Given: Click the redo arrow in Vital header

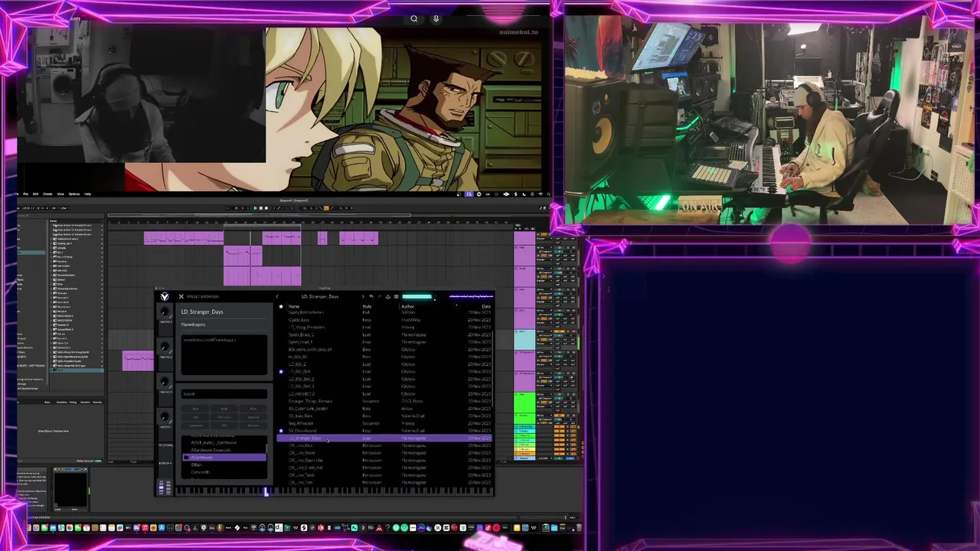Looking at the screenshot, I should [x=379, y=297].
